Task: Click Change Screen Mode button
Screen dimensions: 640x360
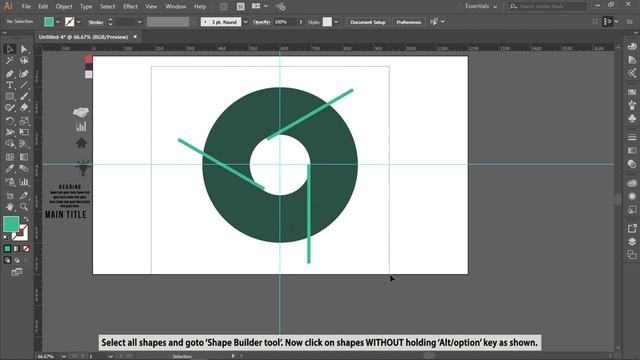Action: (x=17, y=272)
